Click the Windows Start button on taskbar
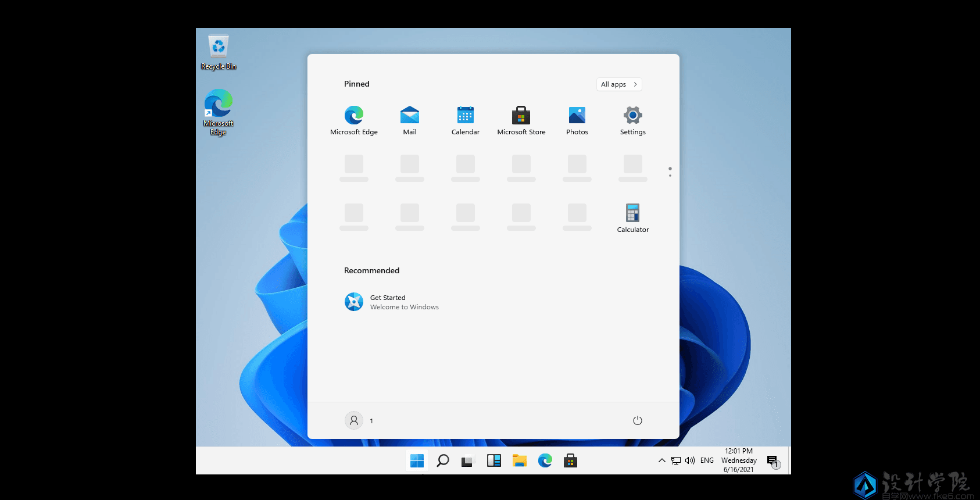This screenshot has height=500, width=980. pyautogui.click(x=417, y=461)
